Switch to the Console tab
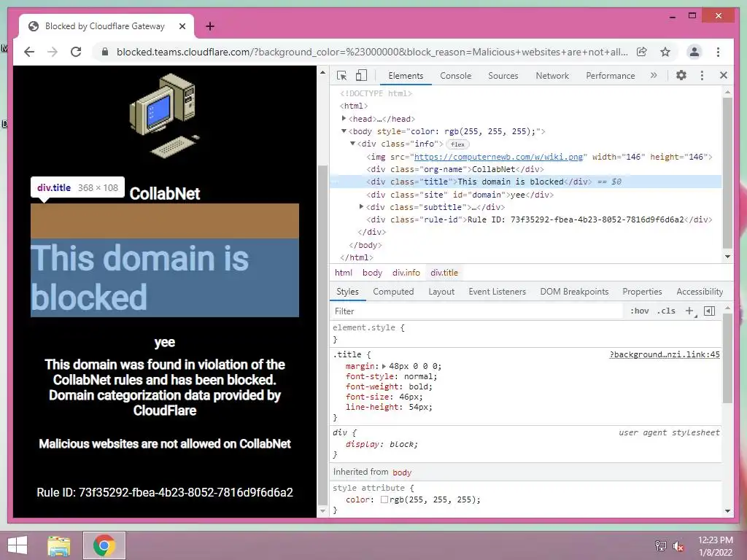This screenshot has height=560, width=747. 455,76
